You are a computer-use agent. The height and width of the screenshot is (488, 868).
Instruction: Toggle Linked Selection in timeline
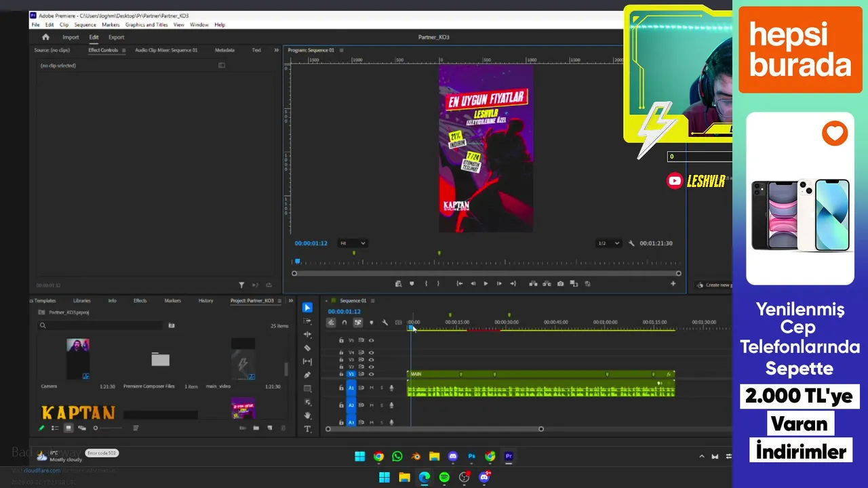click(357, 323)
